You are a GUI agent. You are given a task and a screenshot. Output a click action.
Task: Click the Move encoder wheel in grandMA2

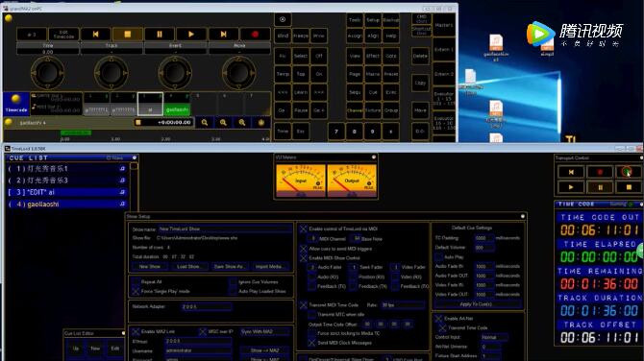[x=238, y=73]
